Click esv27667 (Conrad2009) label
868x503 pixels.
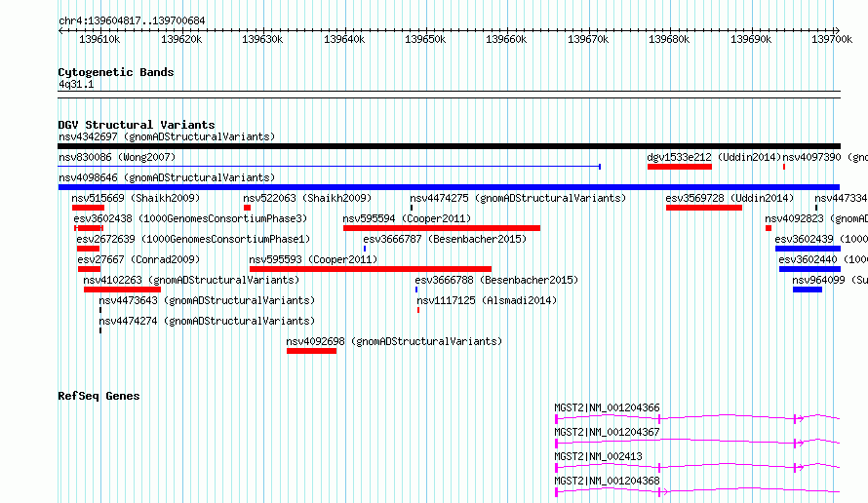click(138, 259)
